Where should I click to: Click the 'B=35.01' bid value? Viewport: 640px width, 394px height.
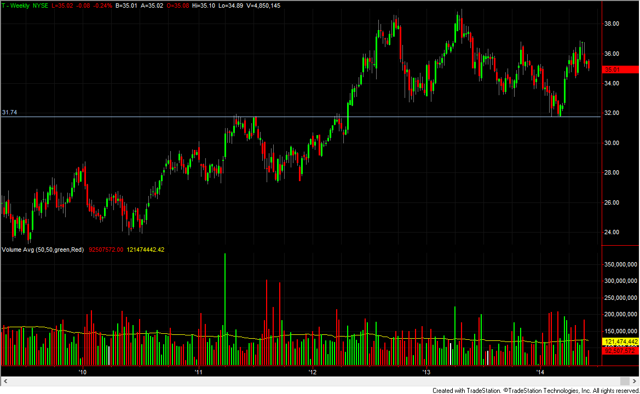pos(127,6)
